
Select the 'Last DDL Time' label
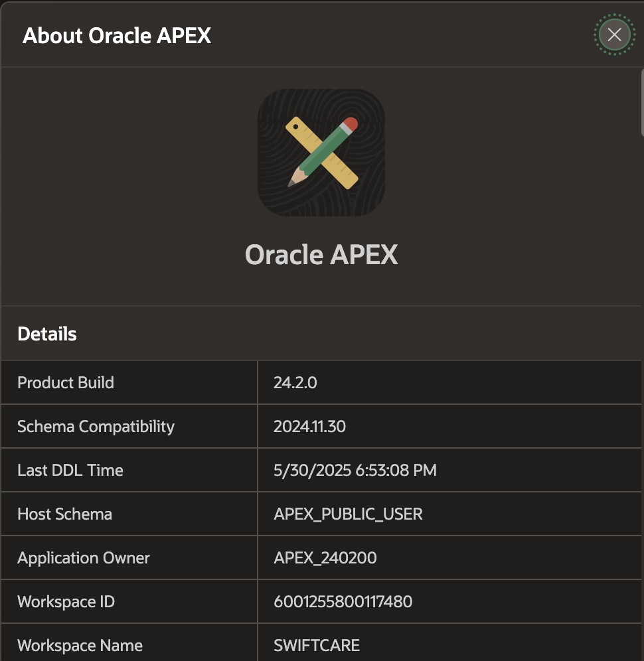click(x=70, y=470)
